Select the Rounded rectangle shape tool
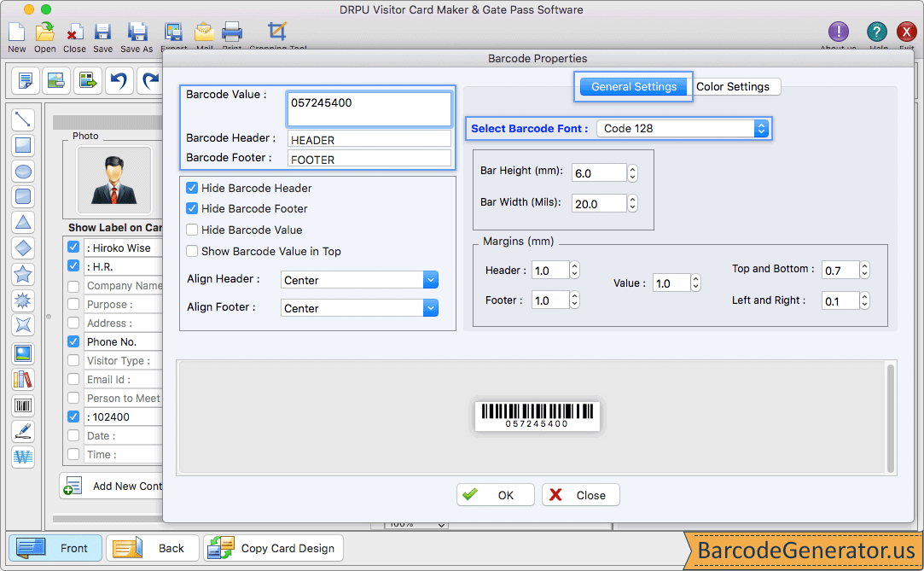Image resolution: width=924 pixels, height=571 pixels. point(22,196)
